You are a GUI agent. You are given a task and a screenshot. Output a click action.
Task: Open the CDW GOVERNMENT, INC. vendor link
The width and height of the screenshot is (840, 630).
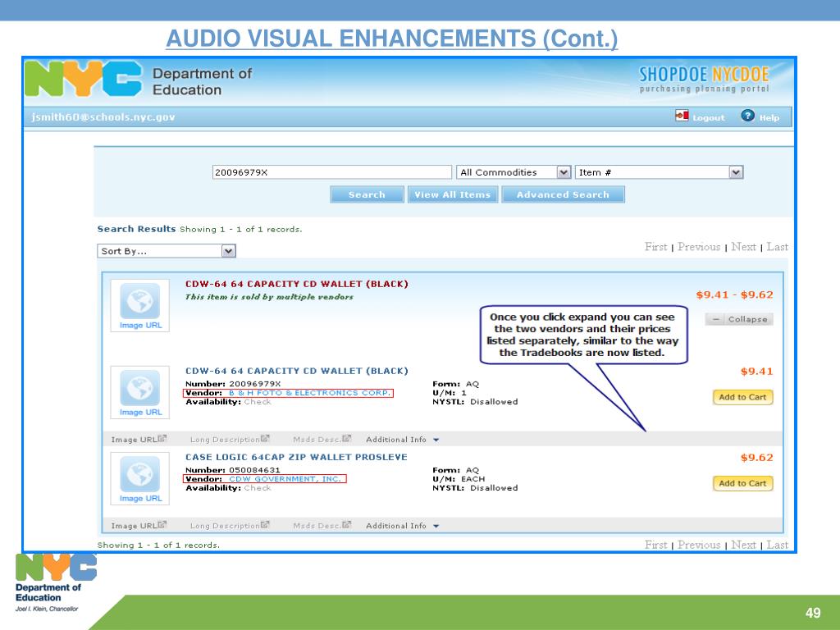click(x=285, y=479)
